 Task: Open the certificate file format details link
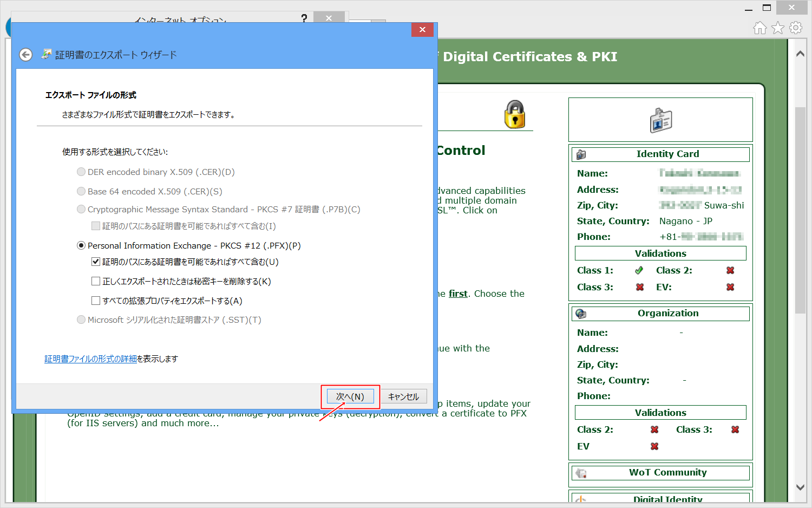pyautogui.click(x=90, y=359)
